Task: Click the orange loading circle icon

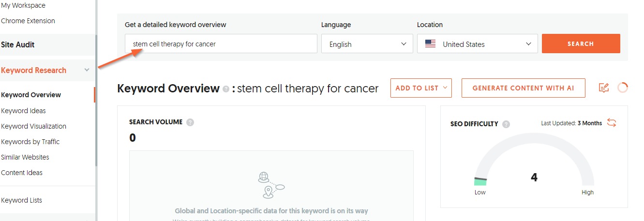Action: tap(623, 88)
